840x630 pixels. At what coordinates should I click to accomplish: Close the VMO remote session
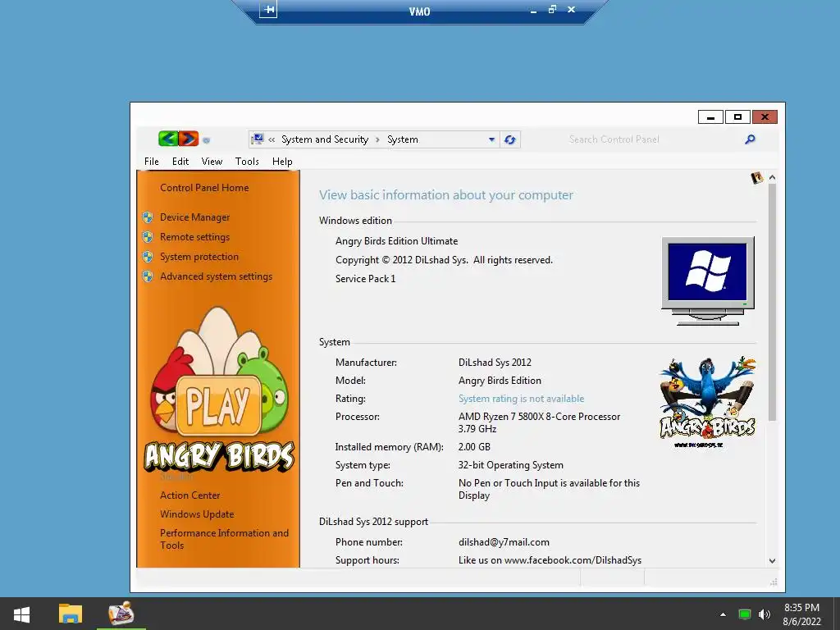point(571,9)
